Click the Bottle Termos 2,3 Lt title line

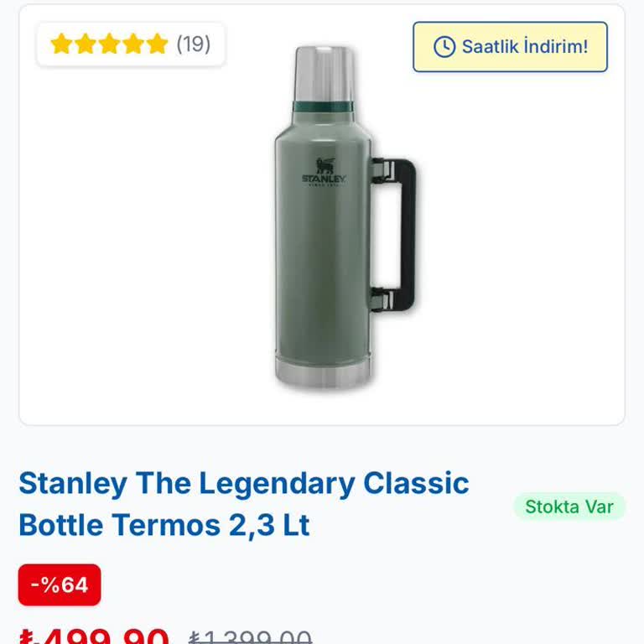pyautogui.click(x=164, y=525)
